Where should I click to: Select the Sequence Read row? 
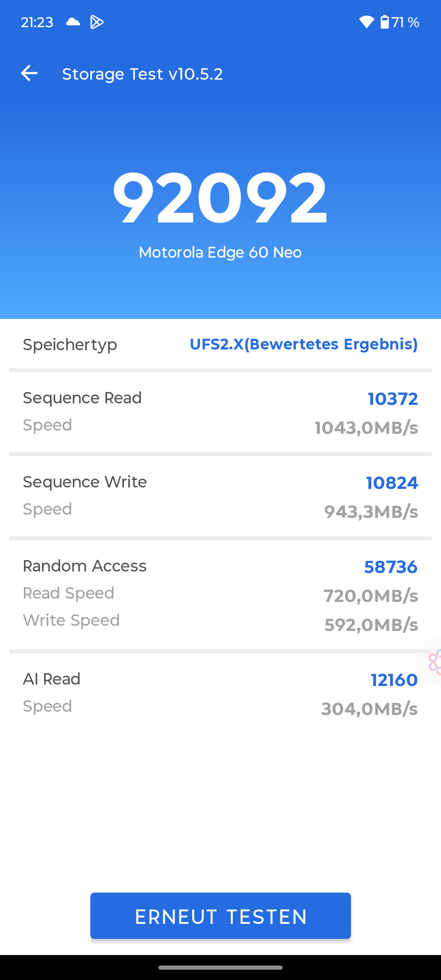pyautogui.click(x=220, y=412)
